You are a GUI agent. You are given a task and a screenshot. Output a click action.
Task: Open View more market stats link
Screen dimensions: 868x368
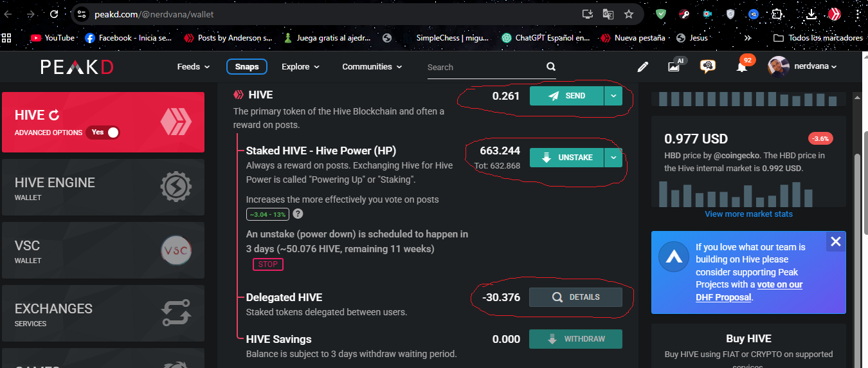point(748,214)
